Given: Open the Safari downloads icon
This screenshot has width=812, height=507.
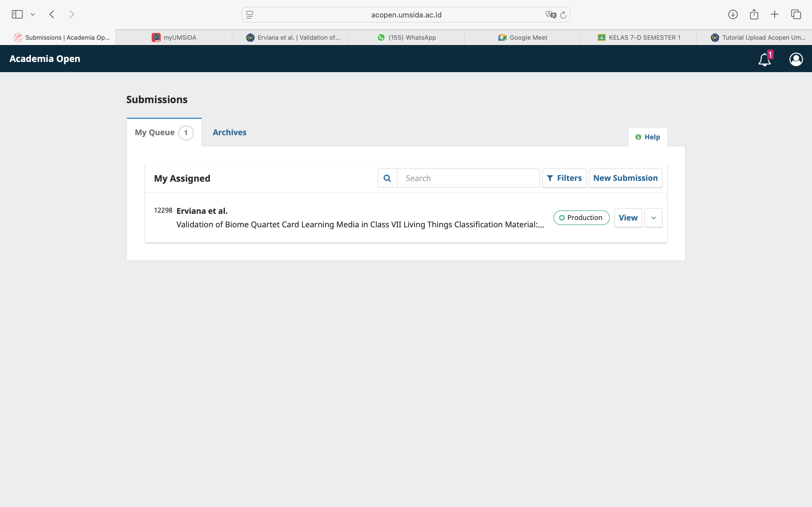Looking at the screenshot, I should [x=733, y=14].
